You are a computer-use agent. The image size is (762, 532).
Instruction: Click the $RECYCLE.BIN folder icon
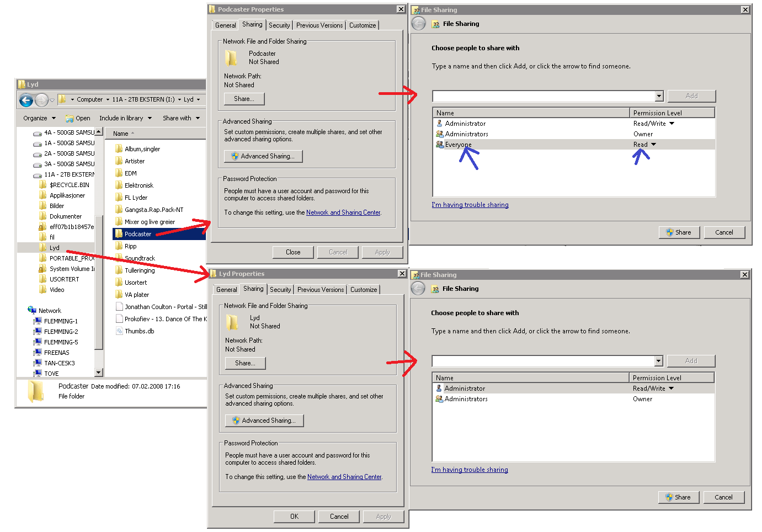coord(43,185)
